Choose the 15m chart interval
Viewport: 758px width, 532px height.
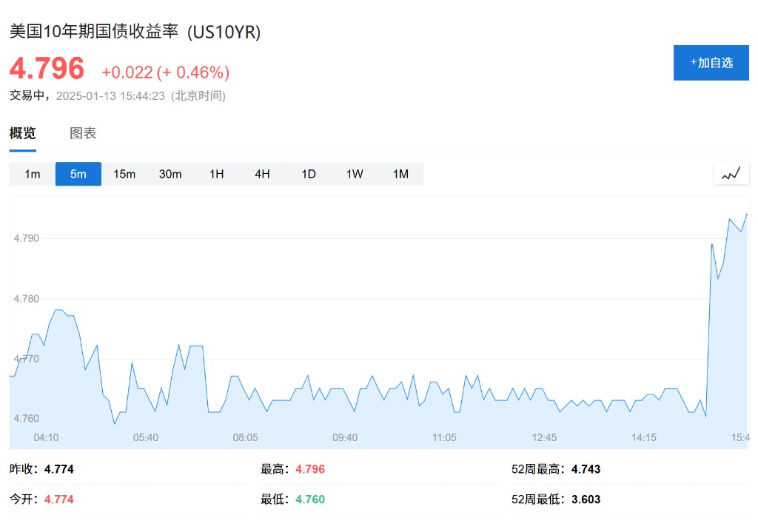tap(124, 174)
